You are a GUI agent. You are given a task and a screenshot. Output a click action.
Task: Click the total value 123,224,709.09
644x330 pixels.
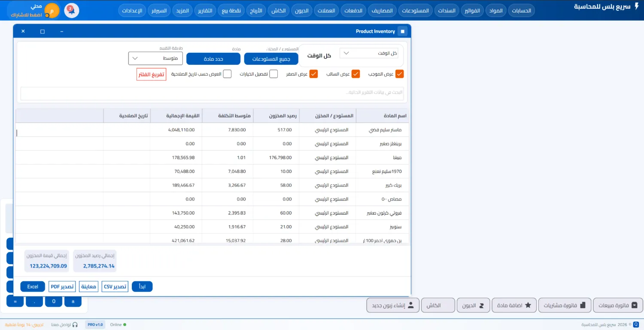pos(49,266)
